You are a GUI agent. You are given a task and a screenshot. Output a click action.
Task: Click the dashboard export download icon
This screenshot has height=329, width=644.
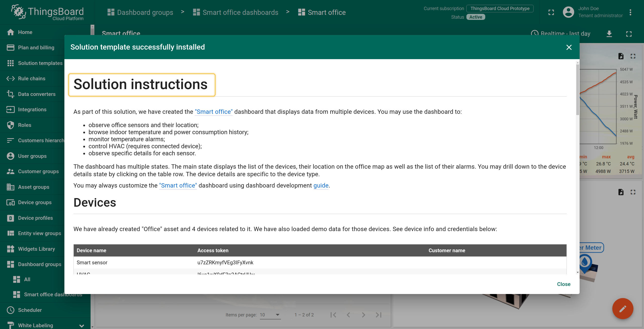(x=609, y=34)
